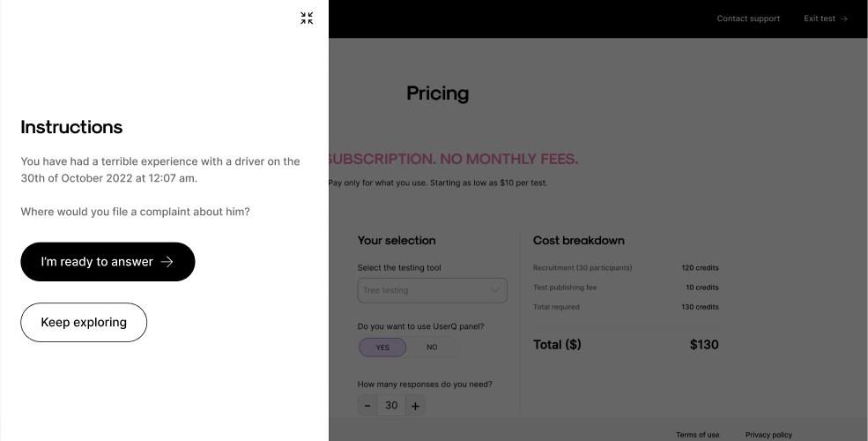Click the Total ($) $130 amount
The height and width of the screenshot is (441, 868).
click(x=704, y=345)
